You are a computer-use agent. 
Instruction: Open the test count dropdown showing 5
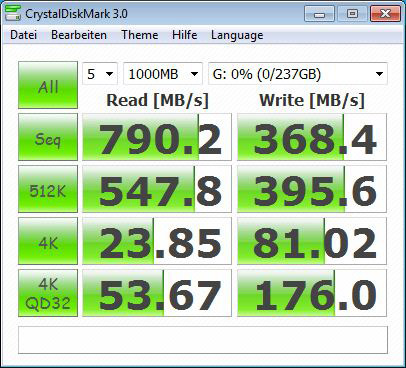click(x=100, y=74)
